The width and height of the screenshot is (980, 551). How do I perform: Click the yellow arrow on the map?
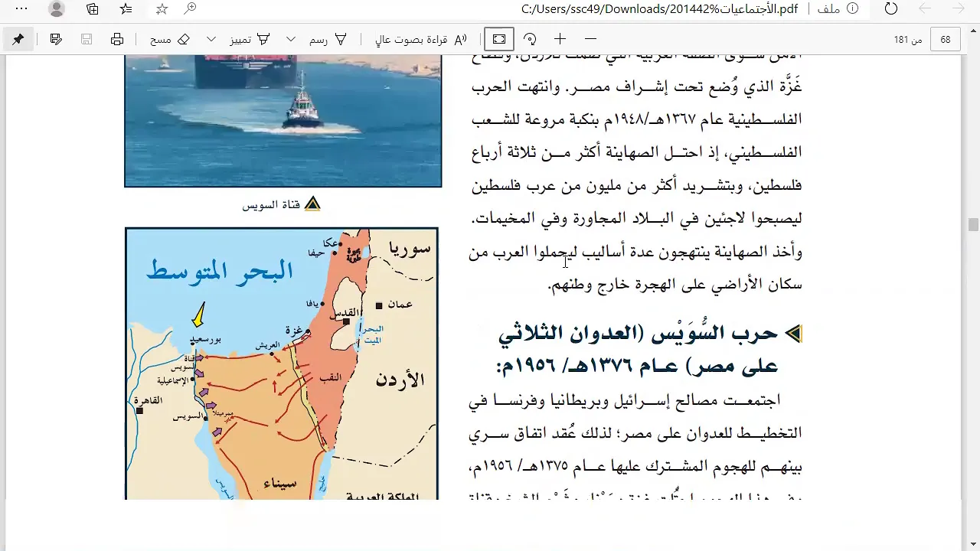198,315
